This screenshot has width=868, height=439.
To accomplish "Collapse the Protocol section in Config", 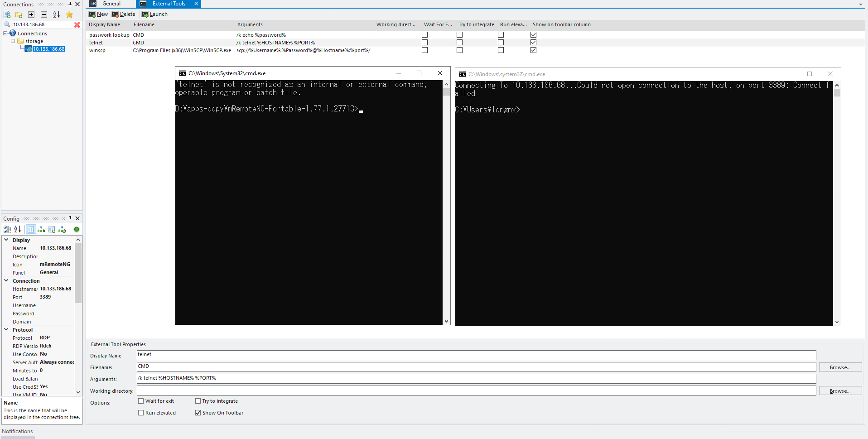I will click(x=6, y=330).
